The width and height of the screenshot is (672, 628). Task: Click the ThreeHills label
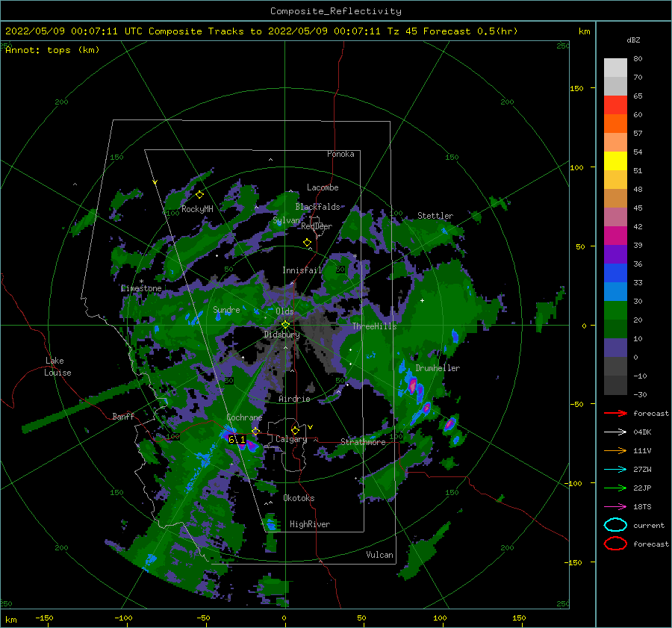[x=374, y=326]
